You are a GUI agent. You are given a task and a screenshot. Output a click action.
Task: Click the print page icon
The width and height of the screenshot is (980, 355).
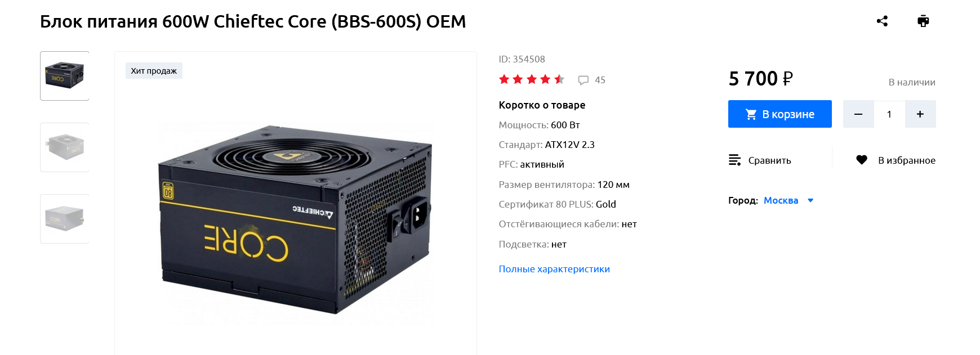point(923,21)
